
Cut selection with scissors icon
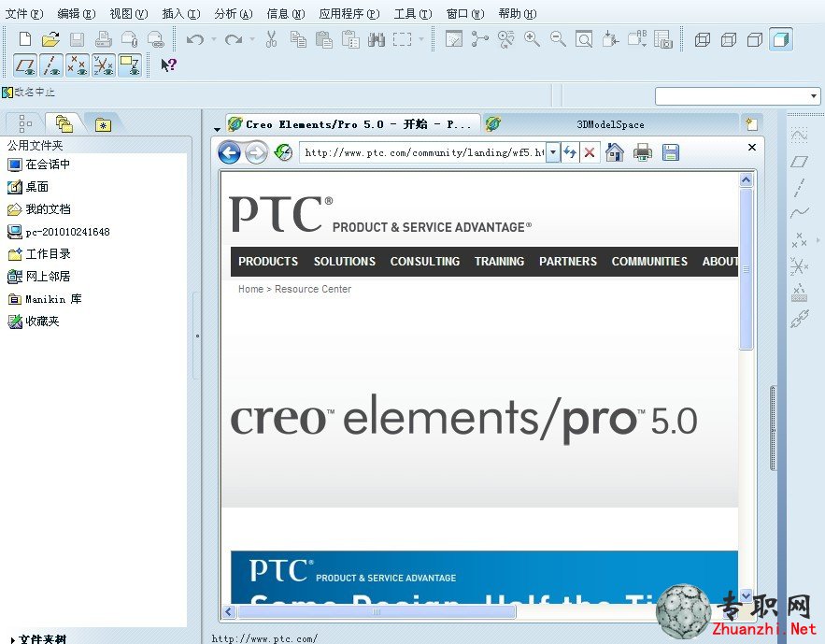click(x=272, y=39)
